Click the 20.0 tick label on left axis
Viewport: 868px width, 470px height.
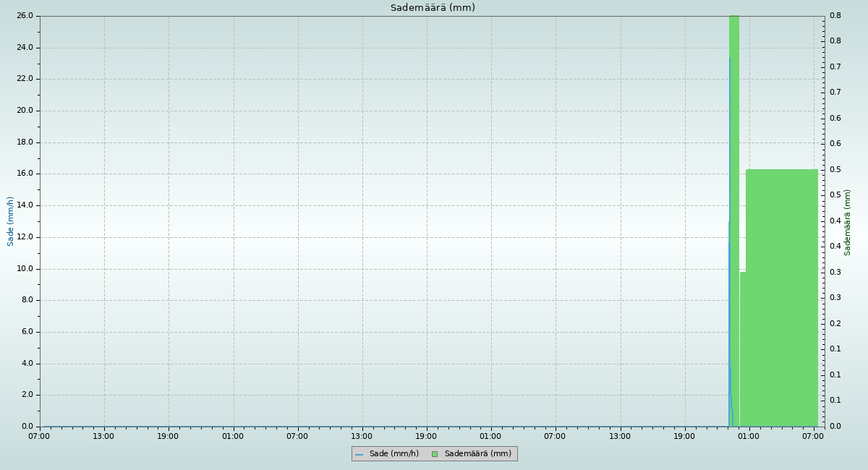point(25,111)
